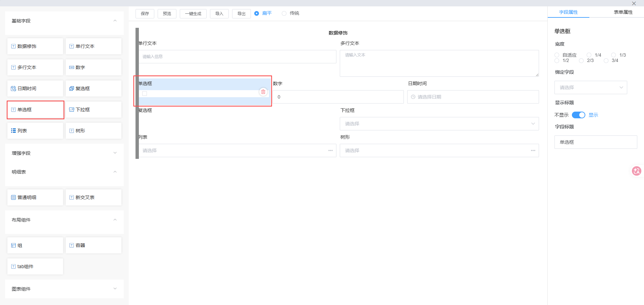Click the 日期时间 calendar icon in palette
This screenshot has height=305, width=644.
coord(13,88)
